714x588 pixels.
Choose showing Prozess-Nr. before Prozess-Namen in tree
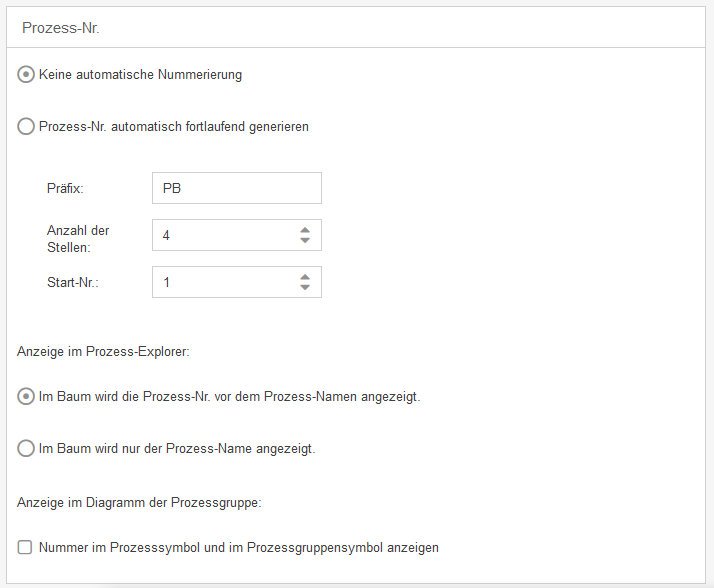pos(26,396)
